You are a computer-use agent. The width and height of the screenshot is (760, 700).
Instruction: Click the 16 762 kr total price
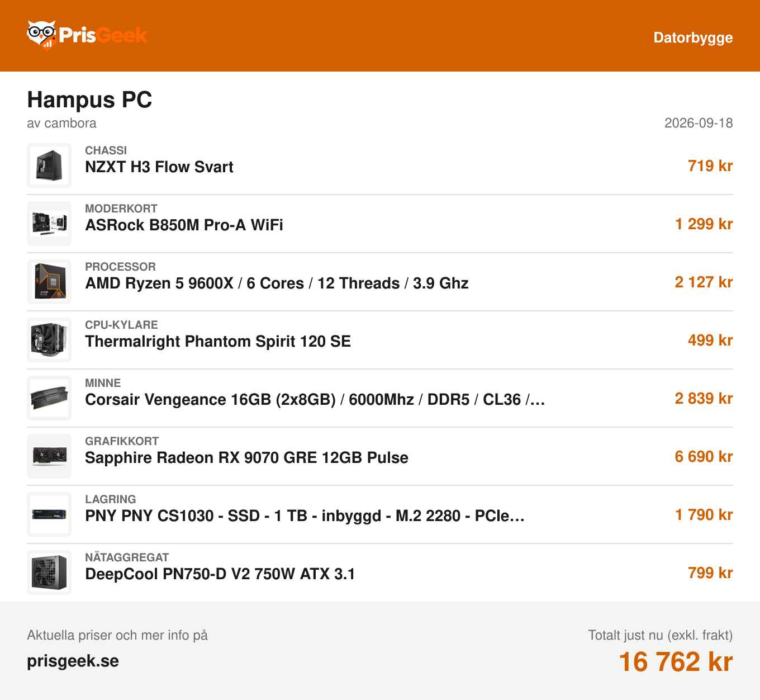pos(676,662)
